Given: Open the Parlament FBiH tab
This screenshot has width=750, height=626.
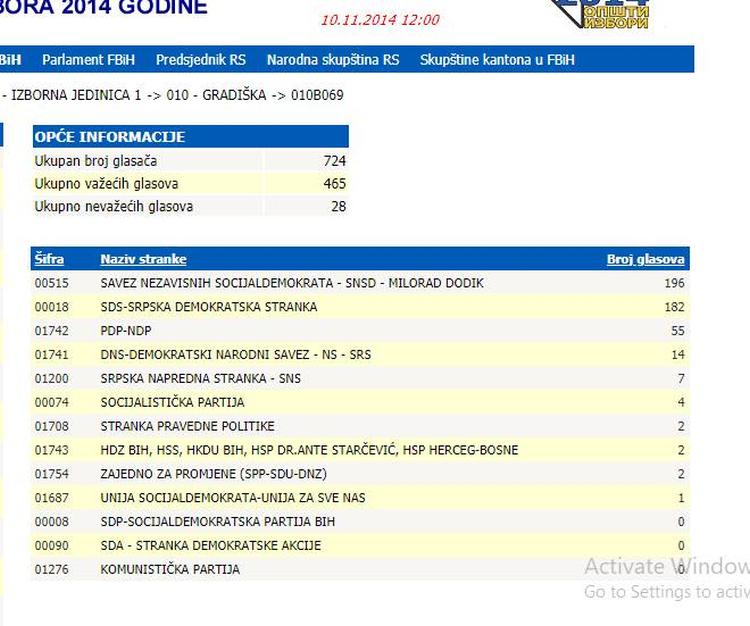Looking at the screenshot, I should 88,60.
